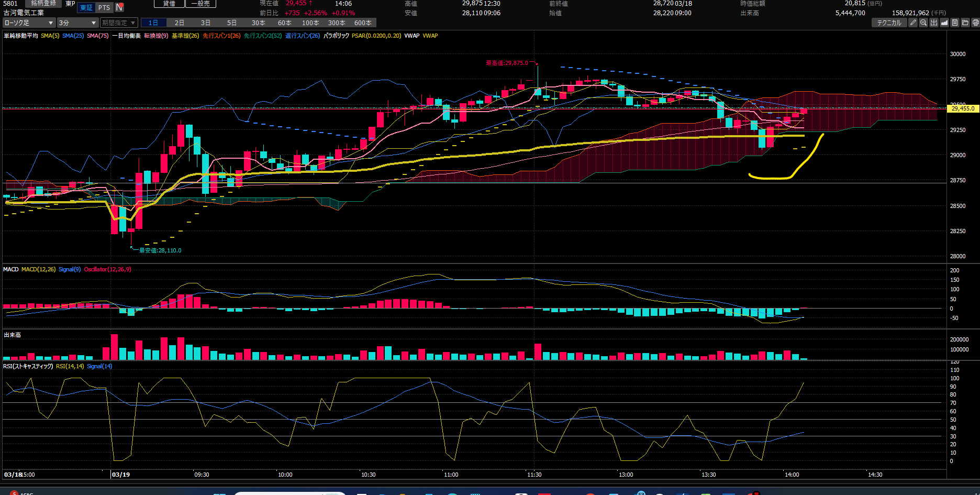Select the 5日 range tab
980x495 pixels.
click(x=232, y=23)
